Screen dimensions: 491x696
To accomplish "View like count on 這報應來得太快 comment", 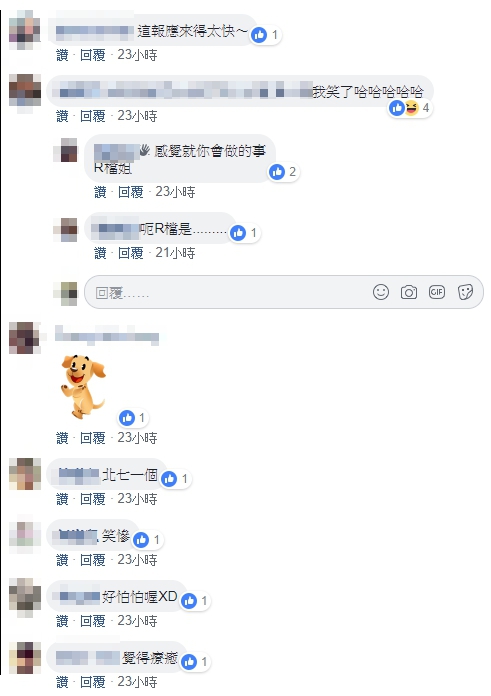I will coord(265,35).
